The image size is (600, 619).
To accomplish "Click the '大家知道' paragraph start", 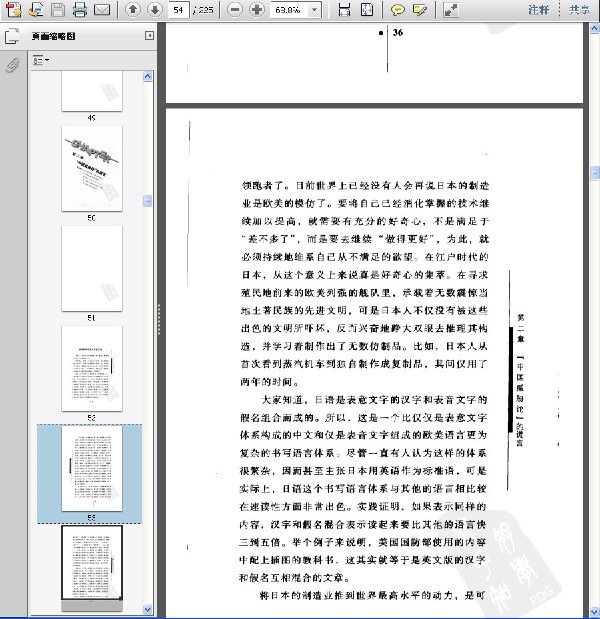I will [285, 400].
